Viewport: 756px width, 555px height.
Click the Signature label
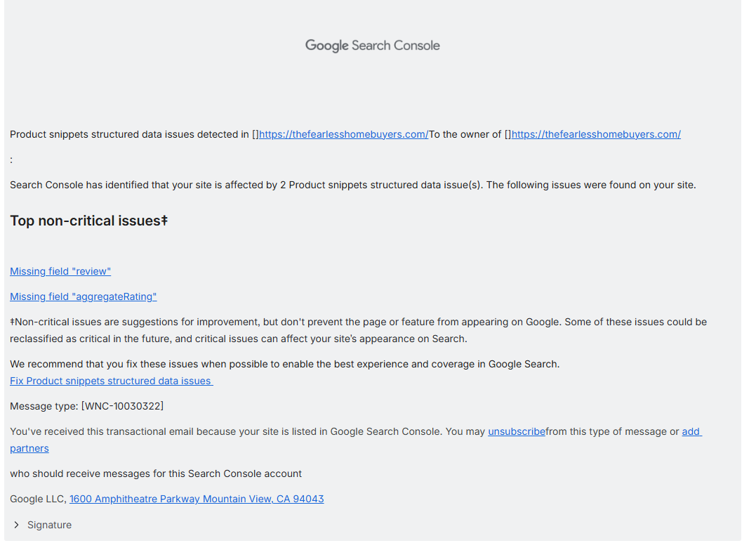(49, 525)
